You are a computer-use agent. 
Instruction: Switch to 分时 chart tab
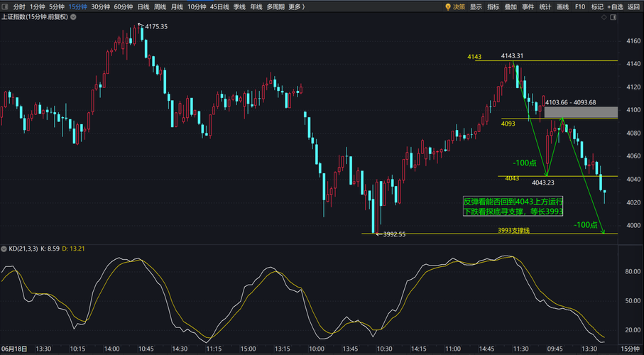[19, 6]
